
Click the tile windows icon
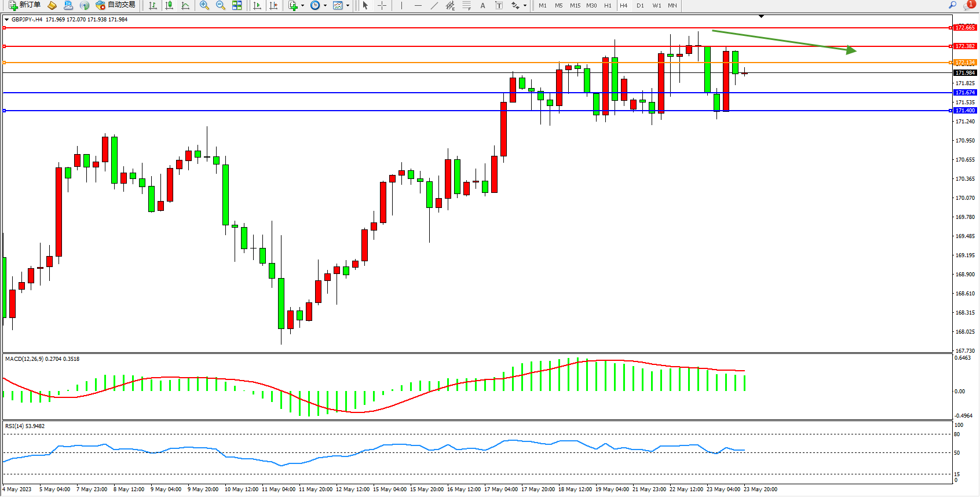pos(237,5)
